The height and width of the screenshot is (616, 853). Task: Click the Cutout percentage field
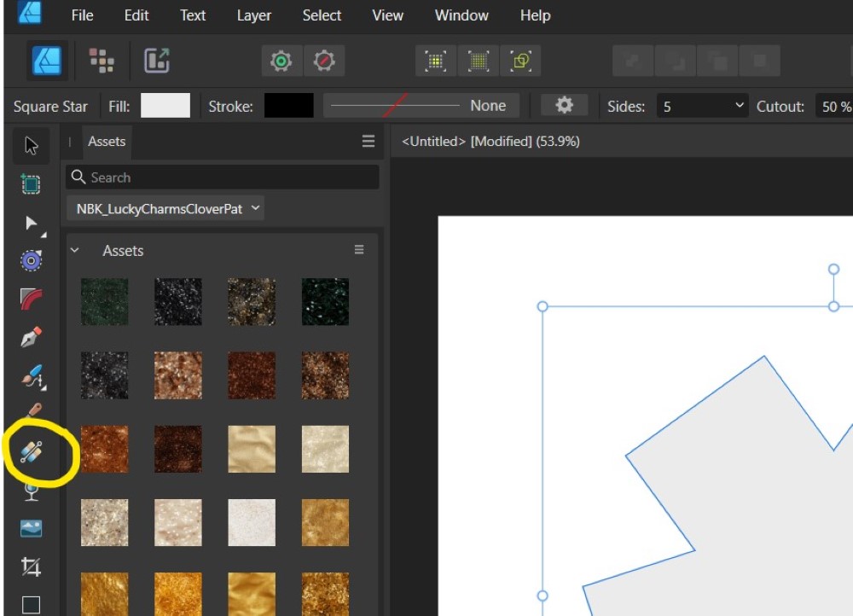[x=833, y=106]
